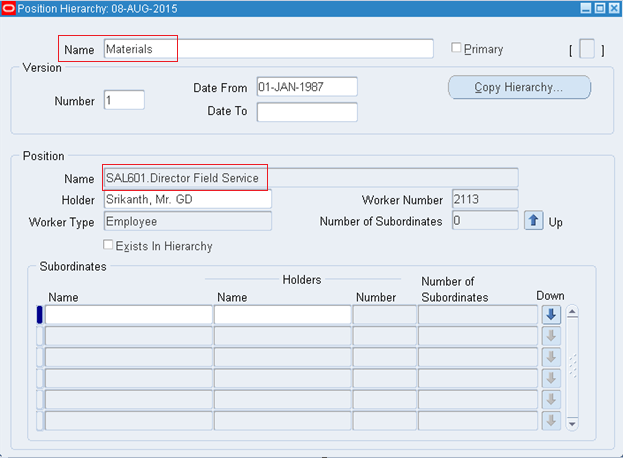623x458 pixels.
Task: Click the hierarchy Name field containing Materials
Action: coord(268,49)
